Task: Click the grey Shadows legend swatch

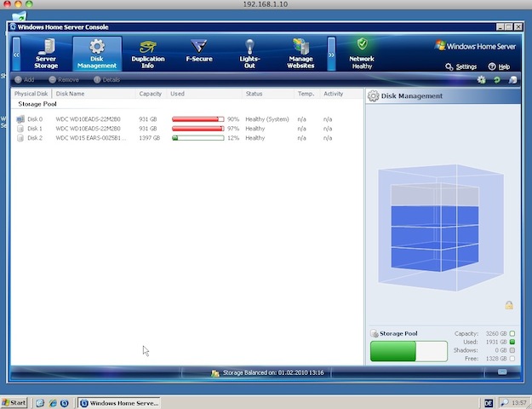Action: [x=512, y=350]
